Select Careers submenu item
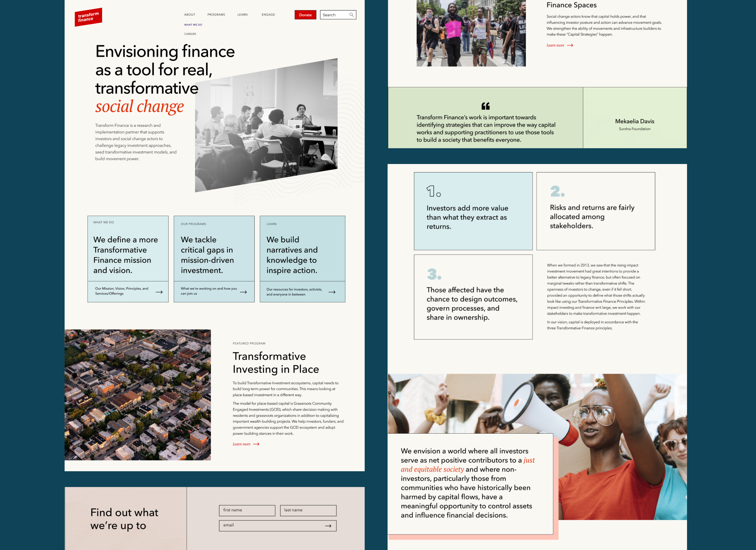 (x=190, y=34)
